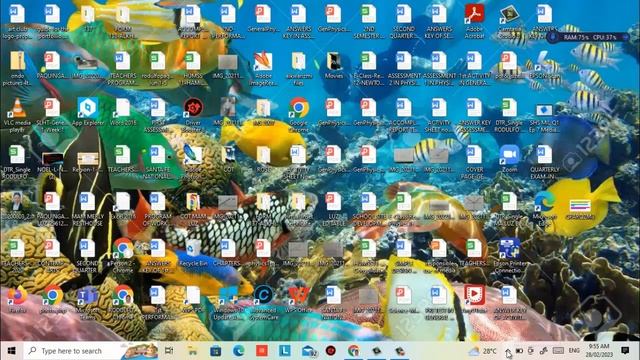Open Microsoft Edge from the taskbar
Image resolution: width=640 pixels, height=360 pixels.
pyautogui.click(x=239, y=351)
